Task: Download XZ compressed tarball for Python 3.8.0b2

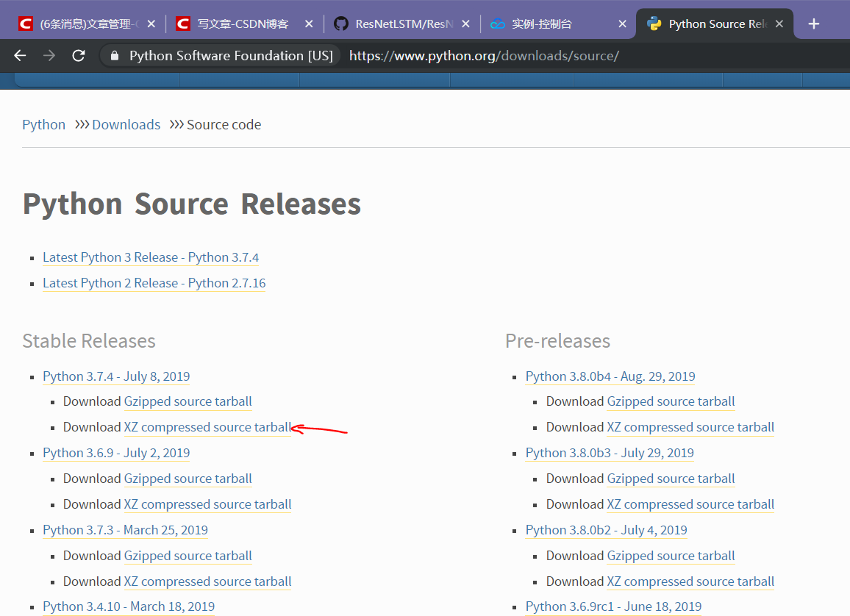Action: tap(690, 582)
